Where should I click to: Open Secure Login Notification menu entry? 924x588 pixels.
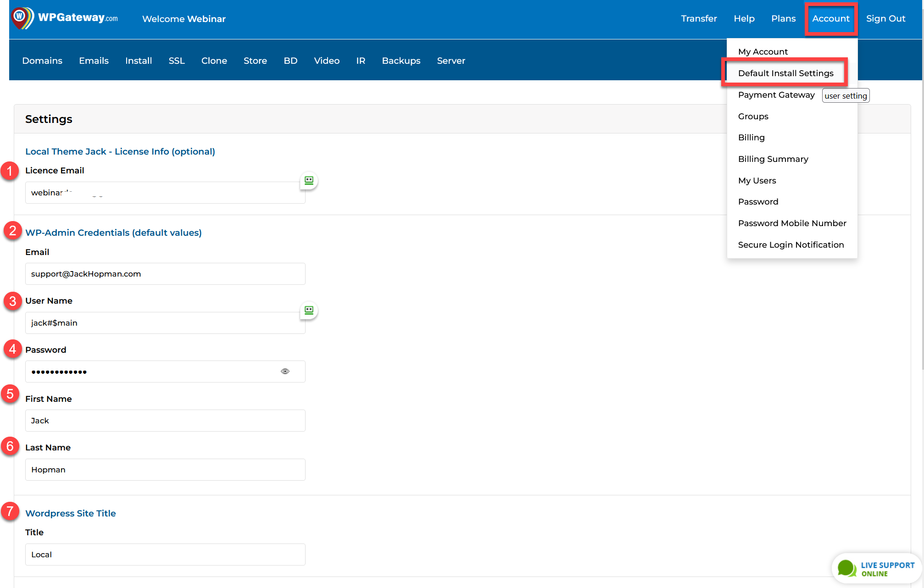[x=790, y=245]
